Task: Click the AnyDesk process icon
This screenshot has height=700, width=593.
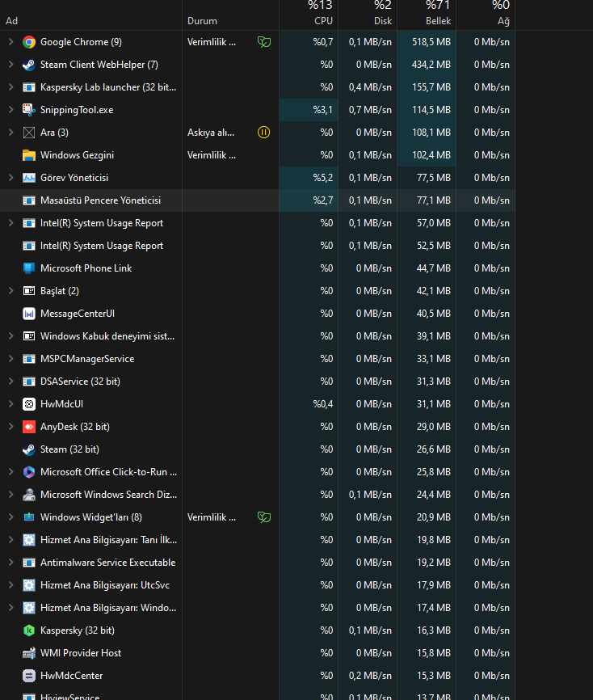Action: tap(29, 427)
